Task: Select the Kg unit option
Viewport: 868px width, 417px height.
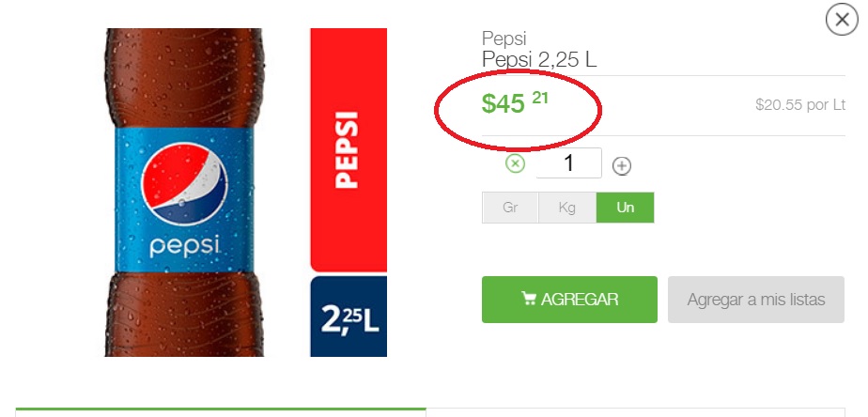Action: pos(566,208)
